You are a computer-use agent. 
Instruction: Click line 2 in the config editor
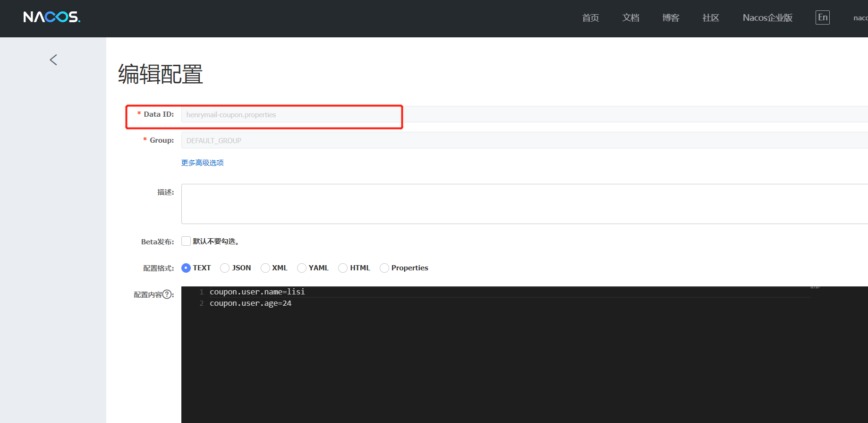click(x=251, y=303)
